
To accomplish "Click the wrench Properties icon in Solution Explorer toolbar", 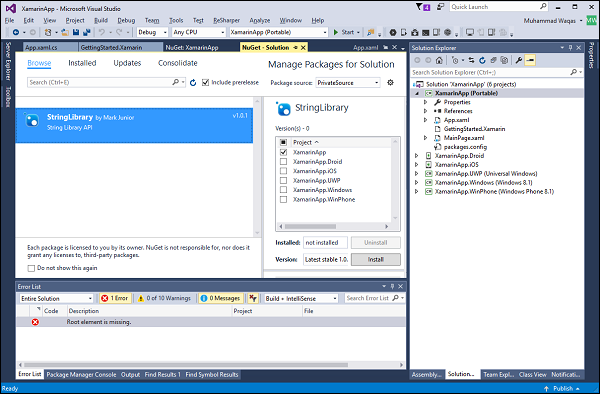I will pos(519,60).
